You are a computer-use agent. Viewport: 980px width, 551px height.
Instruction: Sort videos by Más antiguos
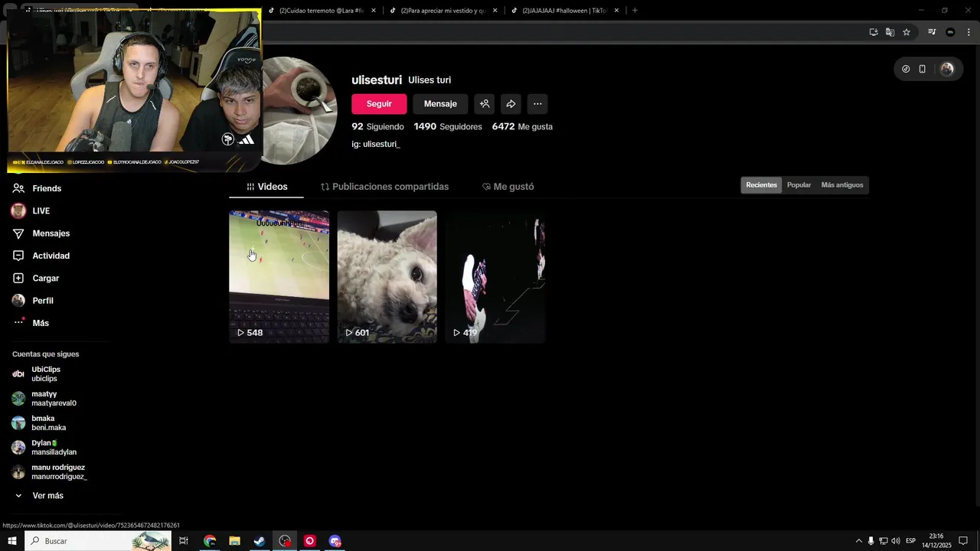(841, 185)
